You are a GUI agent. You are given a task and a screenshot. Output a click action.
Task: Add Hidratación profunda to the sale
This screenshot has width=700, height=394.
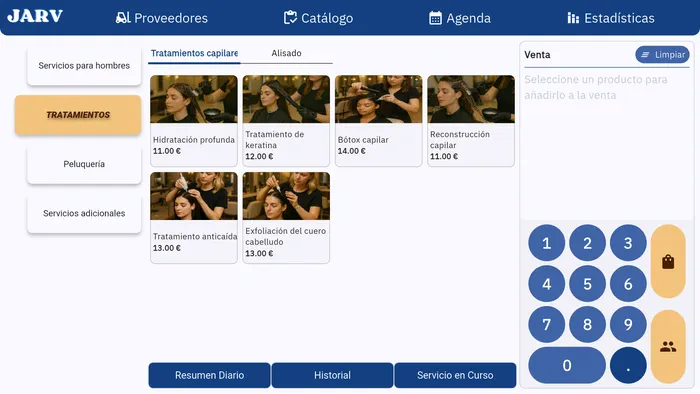[194, 120]
